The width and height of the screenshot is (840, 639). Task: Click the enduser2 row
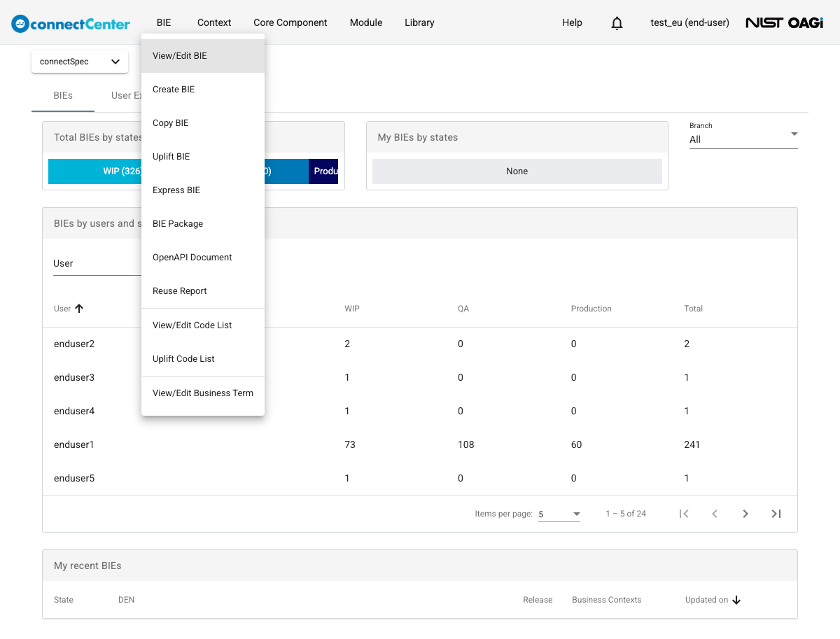(x=420, y=344)
